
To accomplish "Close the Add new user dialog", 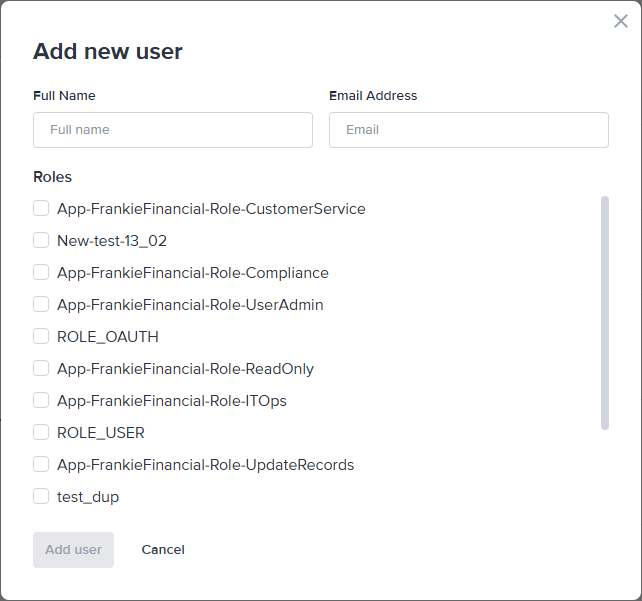I will coord(620,21).
